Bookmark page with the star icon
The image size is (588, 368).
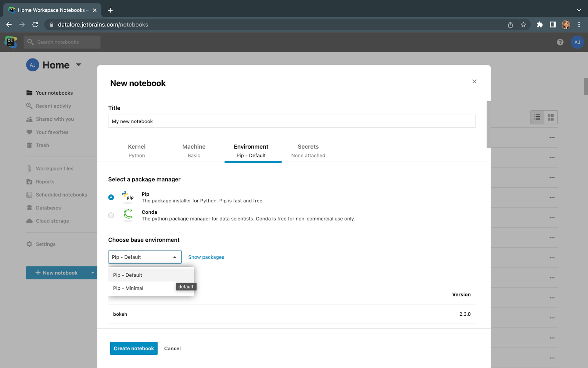tap(523, 25)
